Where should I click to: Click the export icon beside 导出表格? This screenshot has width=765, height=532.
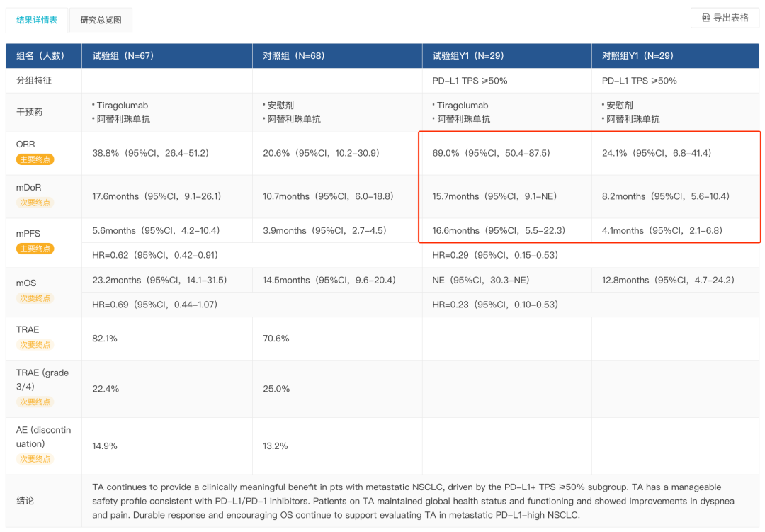click(x=705, y=18)
